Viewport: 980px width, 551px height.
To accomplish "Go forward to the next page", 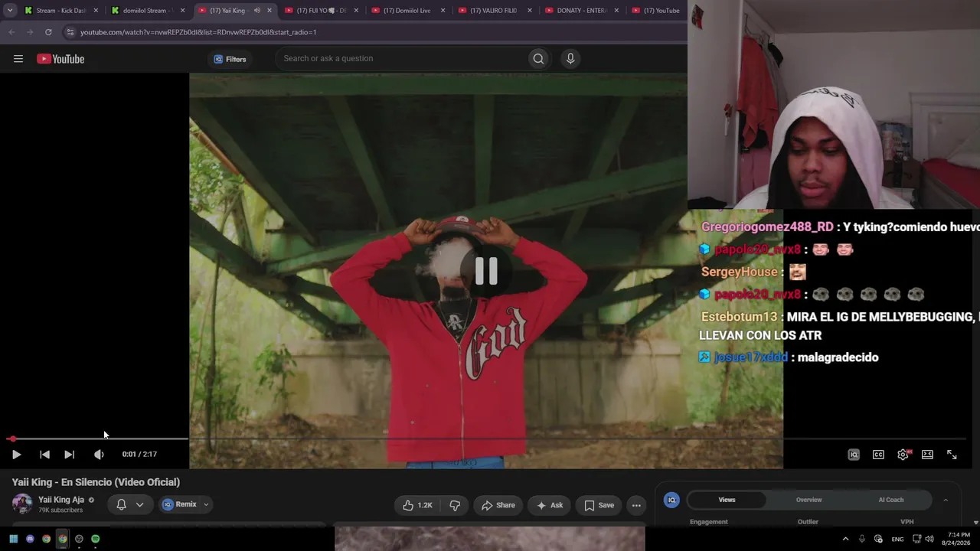I will coord(30,32).
